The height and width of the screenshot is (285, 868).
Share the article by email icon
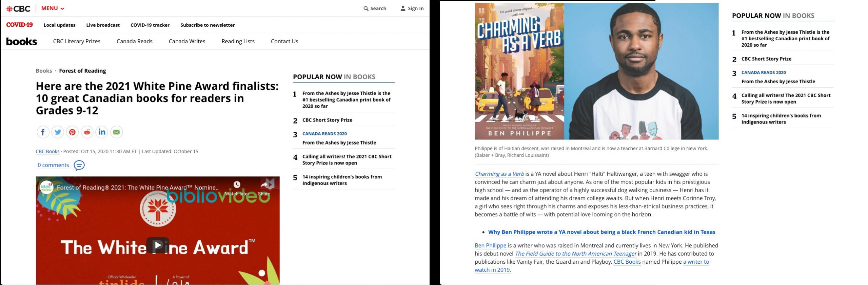[x=116, y=132]
